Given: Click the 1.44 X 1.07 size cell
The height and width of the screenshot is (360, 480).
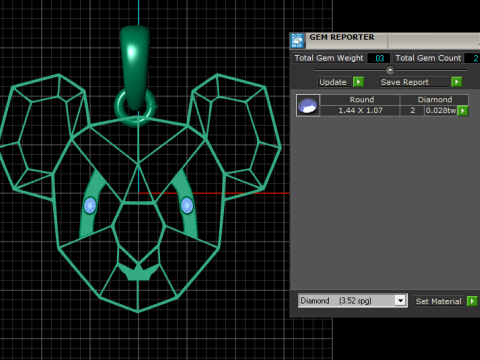Looking at the screenshot, I should point(360,111).
